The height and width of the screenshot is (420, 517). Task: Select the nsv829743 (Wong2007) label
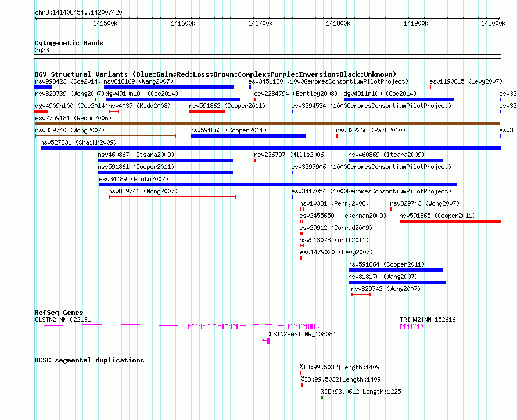point(425,203)
